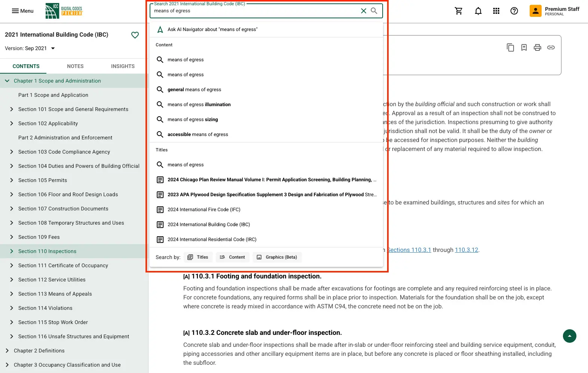This screenshot has height=373, width=588.
Task: Expand Section 103 Code Compliance Agency
Action: (11, 152)
